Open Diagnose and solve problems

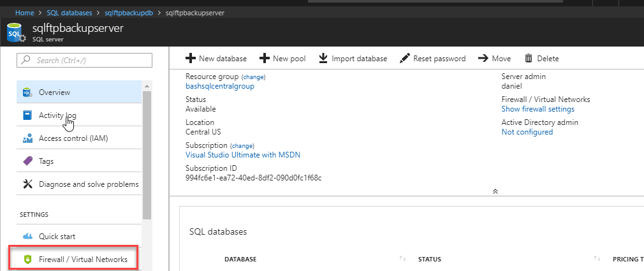79,184
